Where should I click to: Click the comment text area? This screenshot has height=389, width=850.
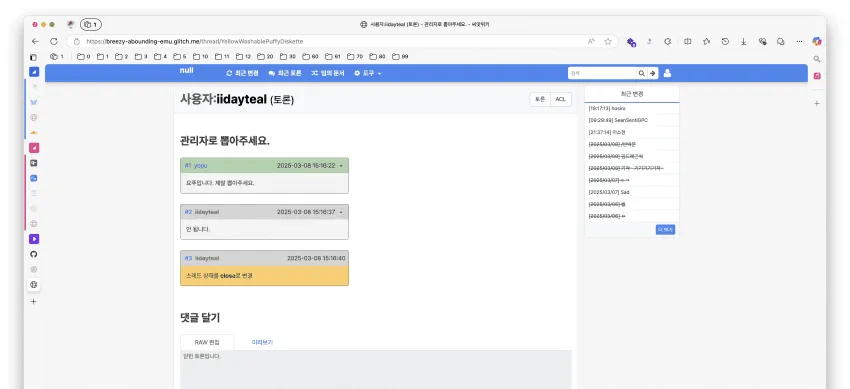click(376, 369)
